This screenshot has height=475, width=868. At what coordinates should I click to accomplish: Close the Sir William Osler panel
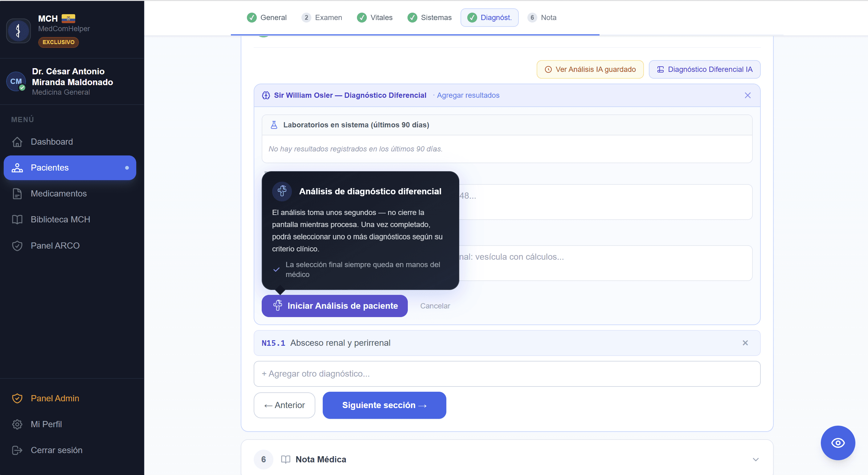pos(747,95)
